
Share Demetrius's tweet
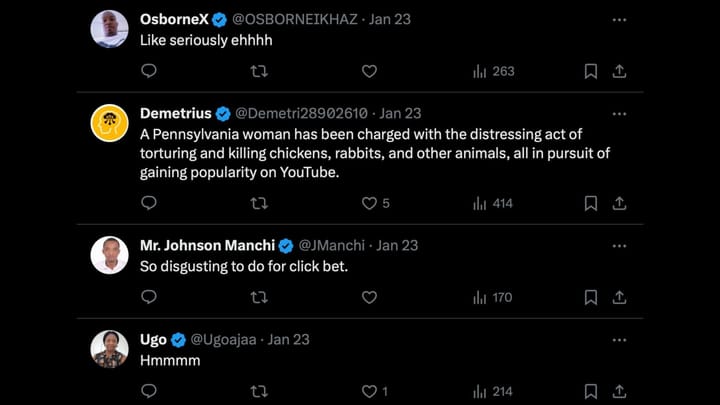(619, 203)
